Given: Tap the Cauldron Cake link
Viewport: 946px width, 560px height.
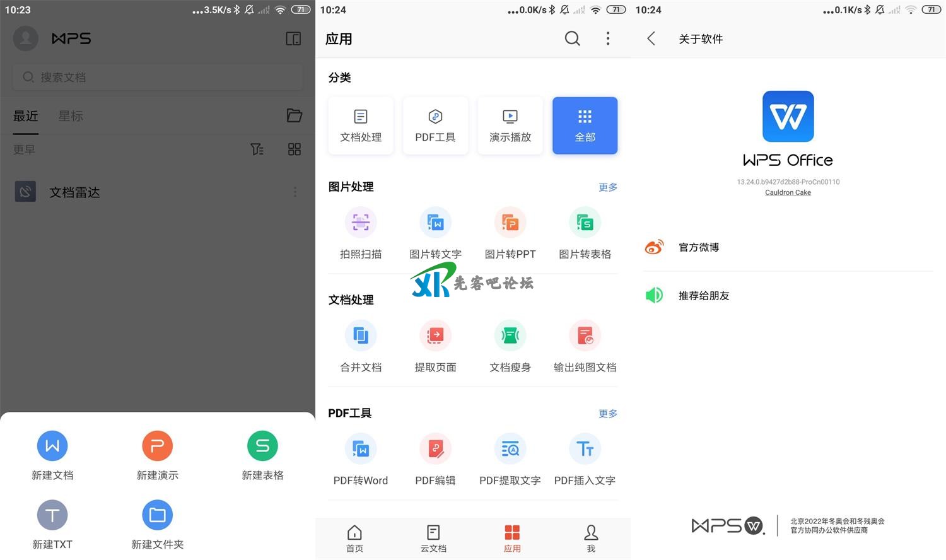Looking at the screenshot, I should [x=788, y=193].
